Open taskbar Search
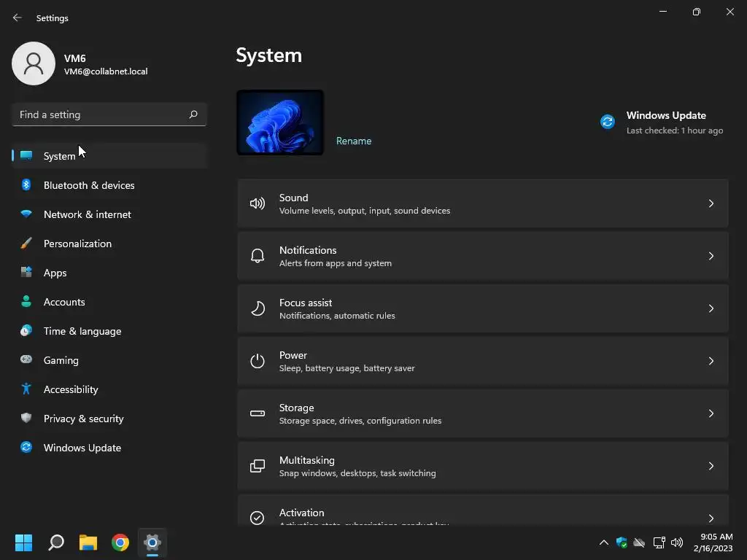Viewport: 747px width, 560px height. coord(56,542)
